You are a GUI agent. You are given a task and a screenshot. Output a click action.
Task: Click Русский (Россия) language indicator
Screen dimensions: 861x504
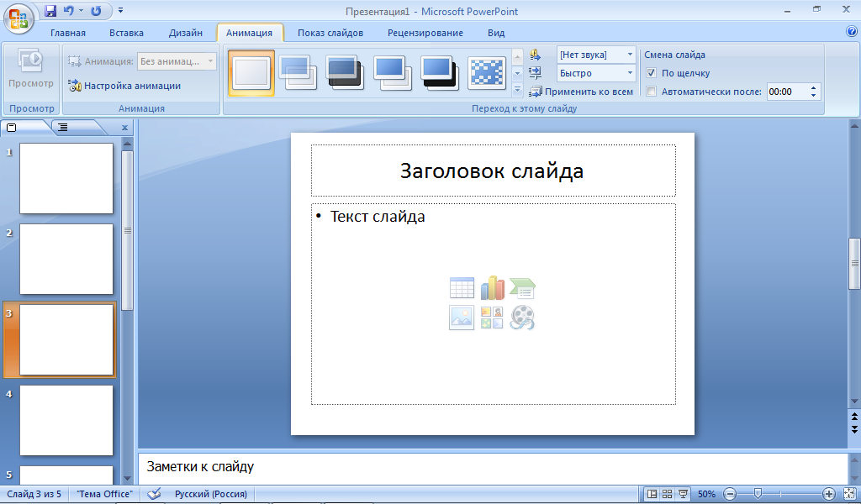click(x=211, y=494)
